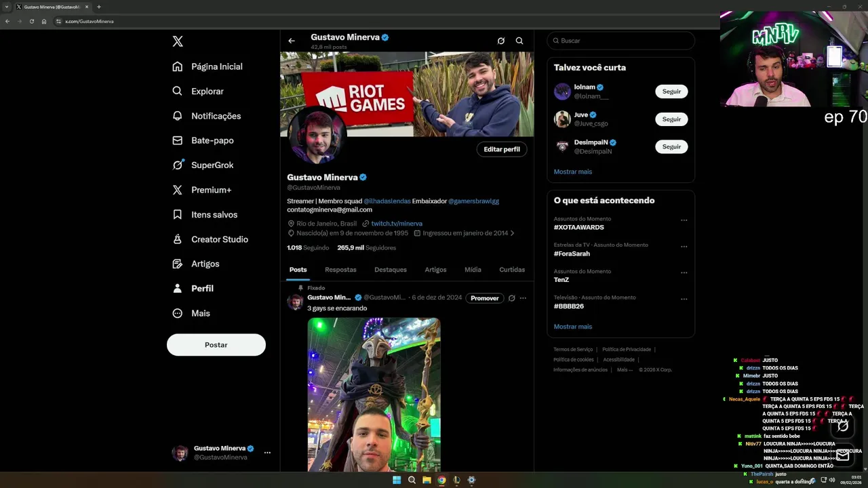Open a new browser tab with plus
868x488 pixels.
[98, 7]
